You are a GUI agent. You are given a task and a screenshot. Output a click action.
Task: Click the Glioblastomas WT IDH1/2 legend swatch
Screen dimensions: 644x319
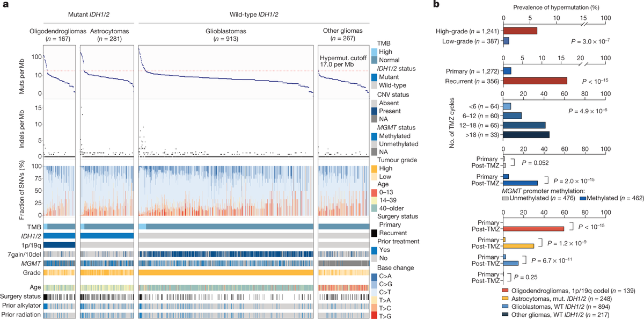(x=504, y=306)
